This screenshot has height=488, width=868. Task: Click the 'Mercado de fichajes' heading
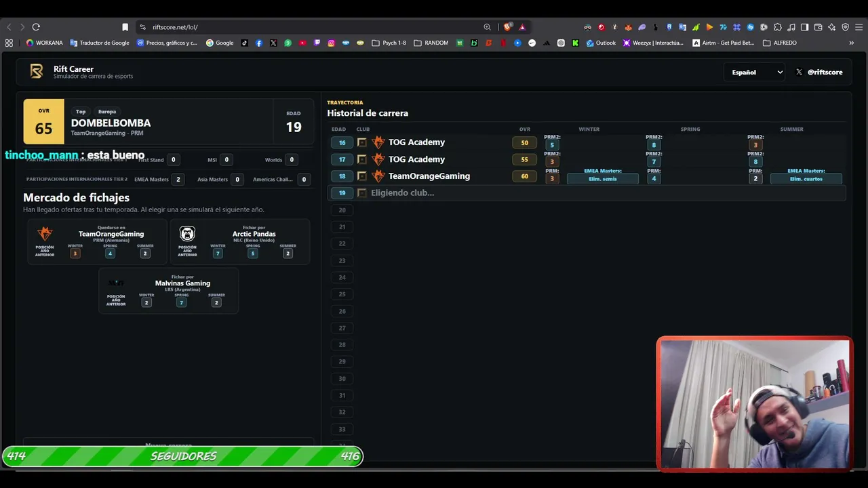[x=77, y=198]
